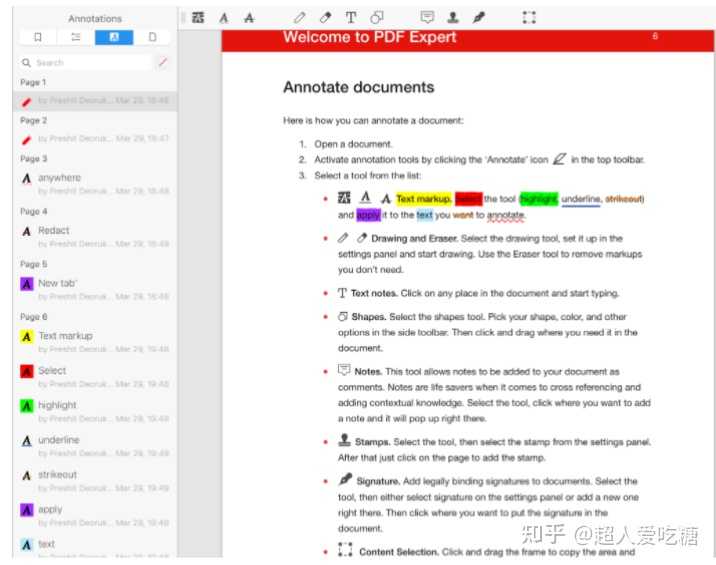Viewport: 716px width, 565px height.
Task: Select the Content Selection tool
Action: click(529, 17)
